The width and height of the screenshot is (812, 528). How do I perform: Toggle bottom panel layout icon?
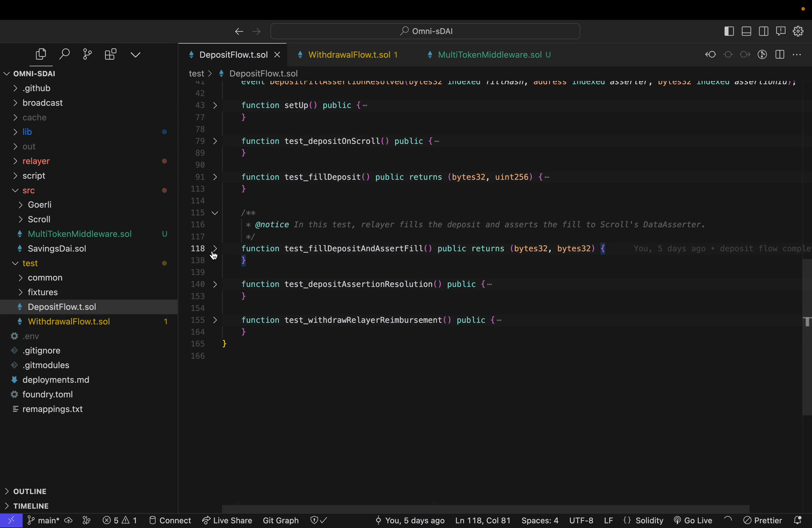(x=746, y=31)
